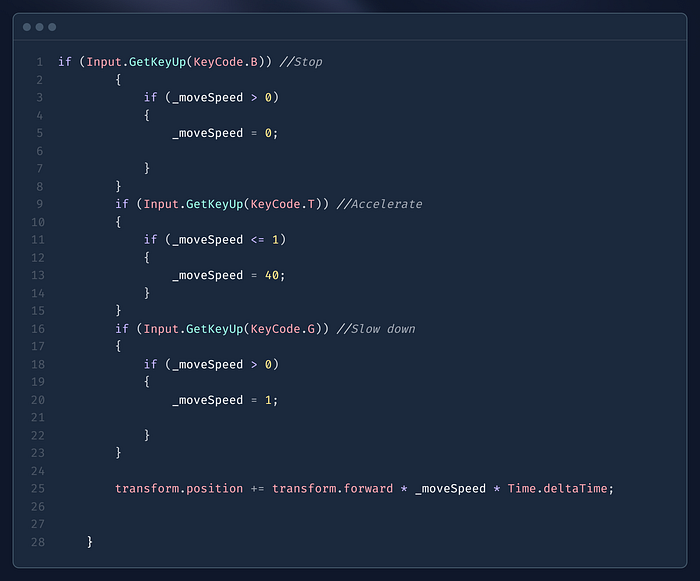Click 'if (_moveSpeed <= 1)' condition
700x581 pixels.
point(215,240)
